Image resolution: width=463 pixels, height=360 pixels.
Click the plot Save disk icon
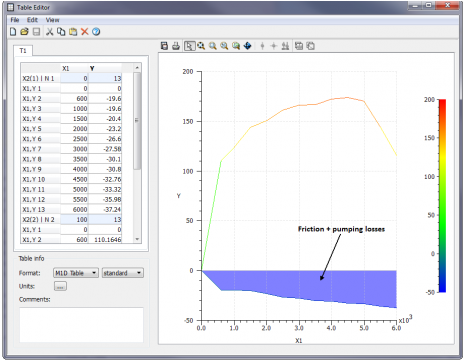click(x=164, y=46)
